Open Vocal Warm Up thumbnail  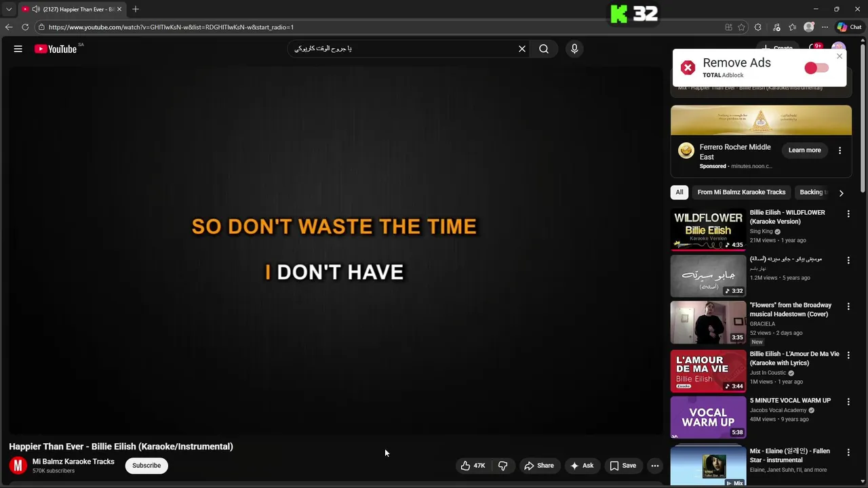[x=708, y=418]
